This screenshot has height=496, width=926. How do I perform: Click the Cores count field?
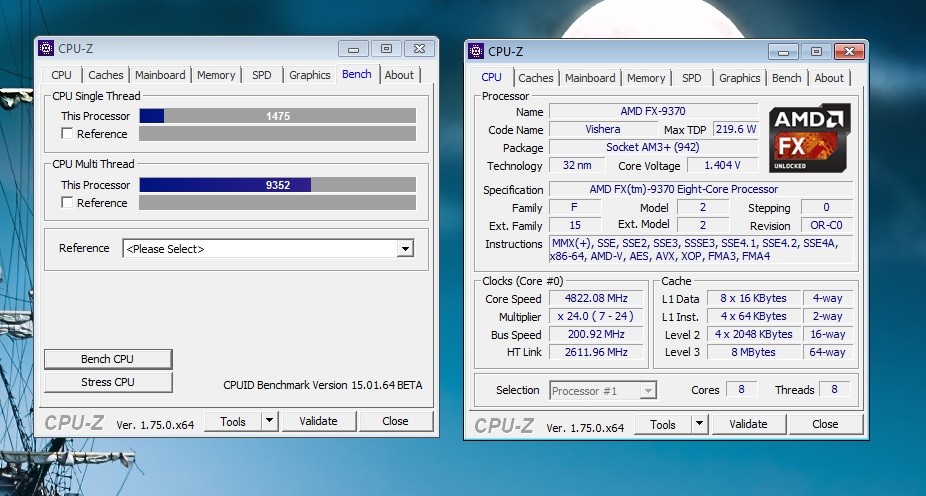741,390
